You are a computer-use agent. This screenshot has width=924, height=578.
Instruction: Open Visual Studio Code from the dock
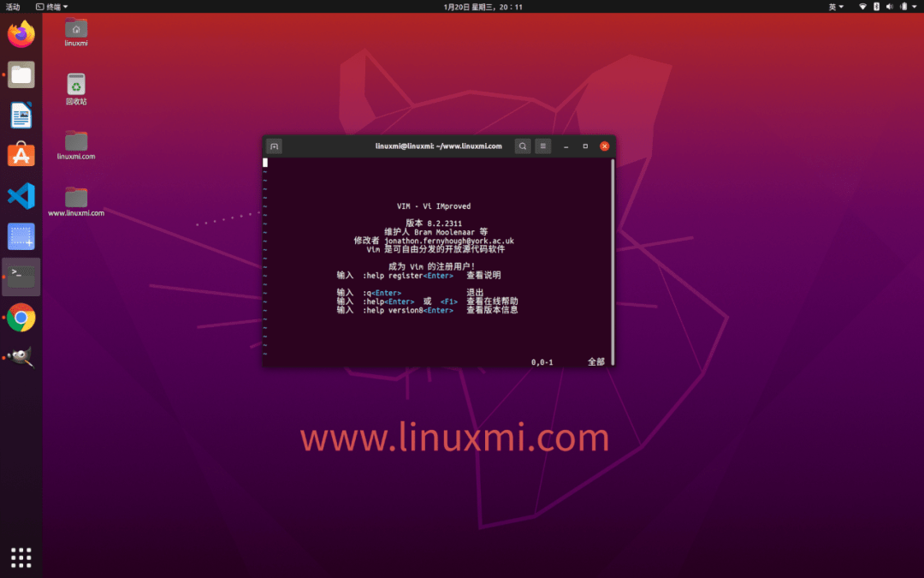coord(21,196)
